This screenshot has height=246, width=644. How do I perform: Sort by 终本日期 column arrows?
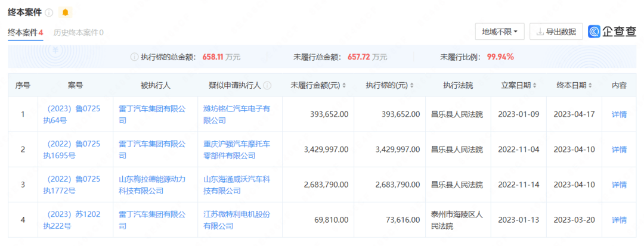click(590, 85)
